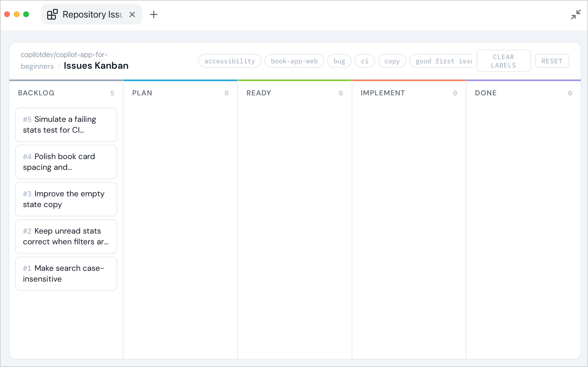The width and height of the screenshot is (588, 367).
Task: Click the collapse window arrows icon
Action: 576,14
